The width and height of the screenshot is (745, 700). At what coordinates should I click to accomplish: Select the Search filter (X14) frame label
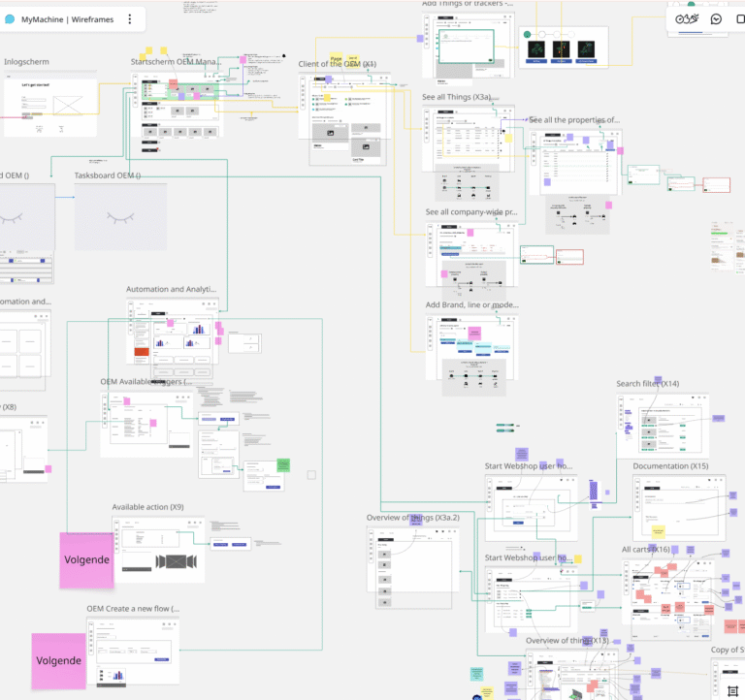pos(647,384)
